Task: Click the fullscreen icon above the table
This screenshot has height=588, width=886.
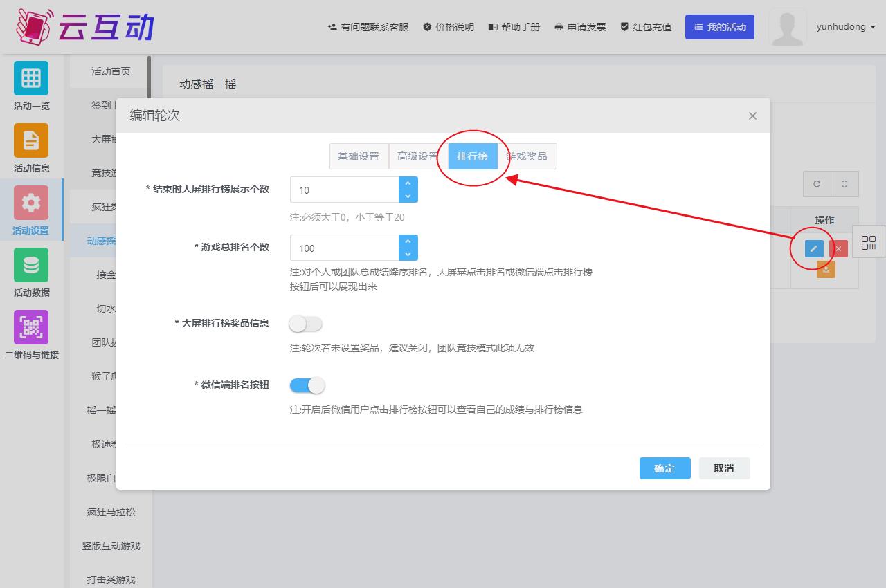Action: pyautogui.click(x=844, y=184)
